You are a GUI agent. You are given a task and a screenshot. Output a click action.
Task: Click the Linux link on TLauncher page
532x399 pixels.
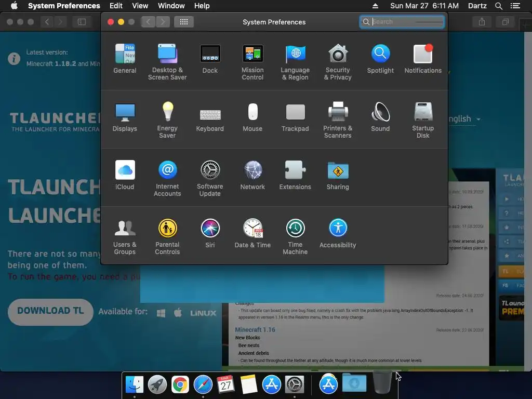pyautogui.click(x=203, y=313)
